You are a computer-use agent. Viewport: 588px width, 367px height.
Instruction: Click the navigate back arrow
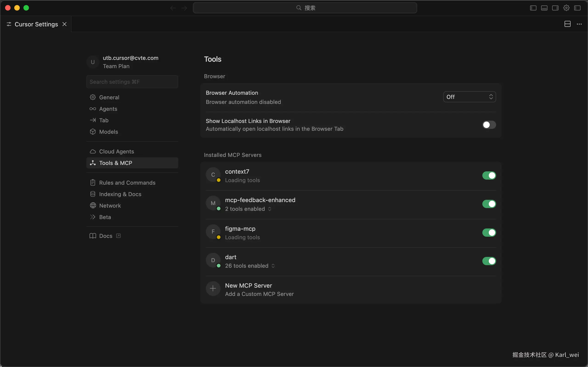173,8
